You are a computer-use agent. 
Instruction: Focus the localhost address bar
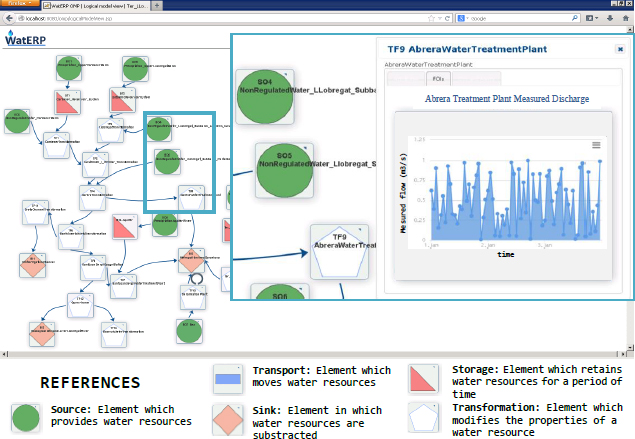point(223,18)
